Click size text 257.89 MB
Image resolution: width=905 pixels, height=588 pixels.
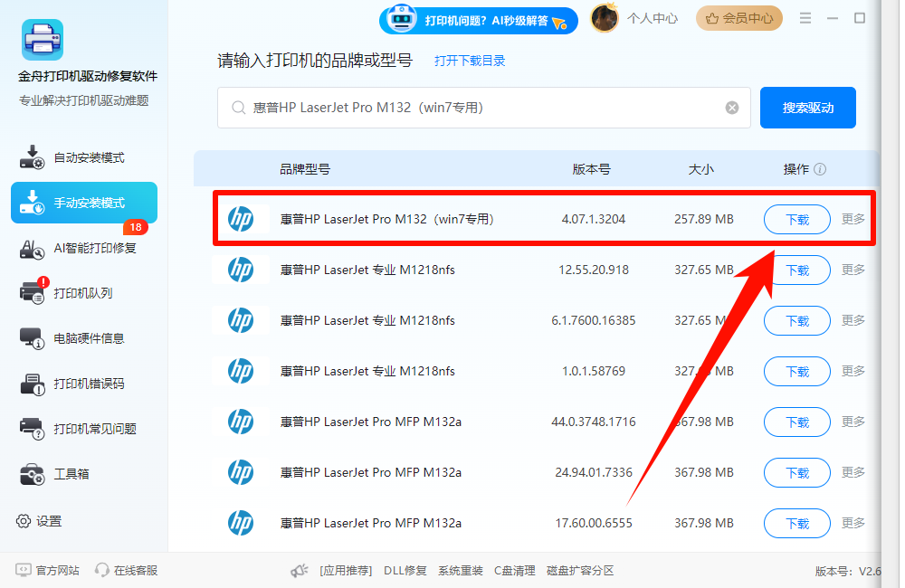(x=704, y=219)
